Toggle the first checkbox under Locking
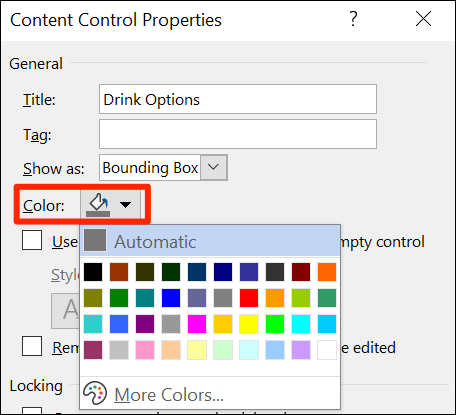456x415 pixels. pyautogui.click(x=32, y=411)
